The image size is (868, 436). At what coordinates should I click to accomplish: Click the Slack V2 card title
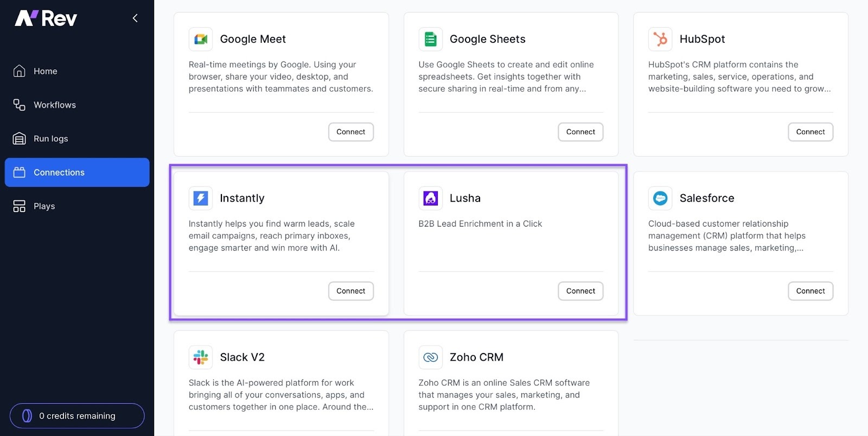pos(242,357)
